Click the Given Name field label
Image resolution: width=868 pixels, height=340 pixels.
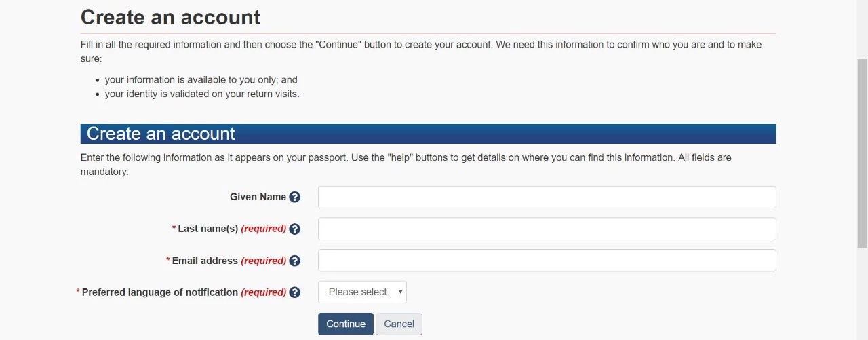258,197
